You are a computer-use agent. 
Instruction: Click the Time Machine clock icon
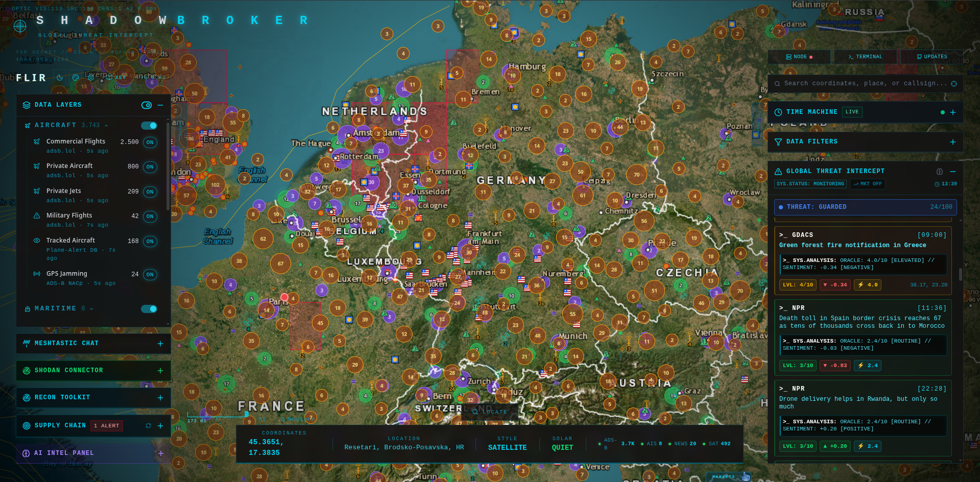778,112
